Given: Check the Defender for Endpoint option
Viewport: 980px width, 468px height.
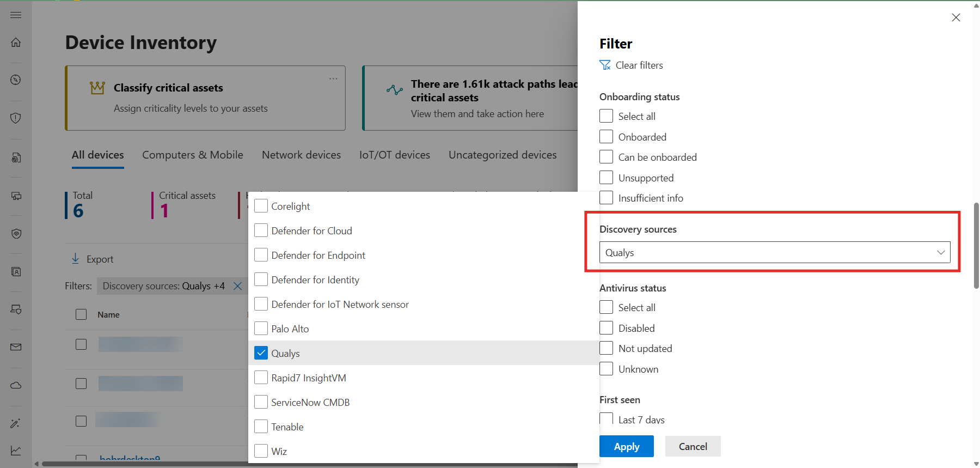Looking at the screenshot, I should (x=261, y=255).
